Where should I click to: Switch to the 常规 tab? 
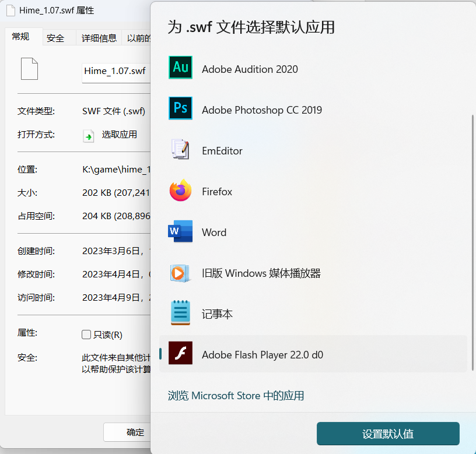(21, 37)
